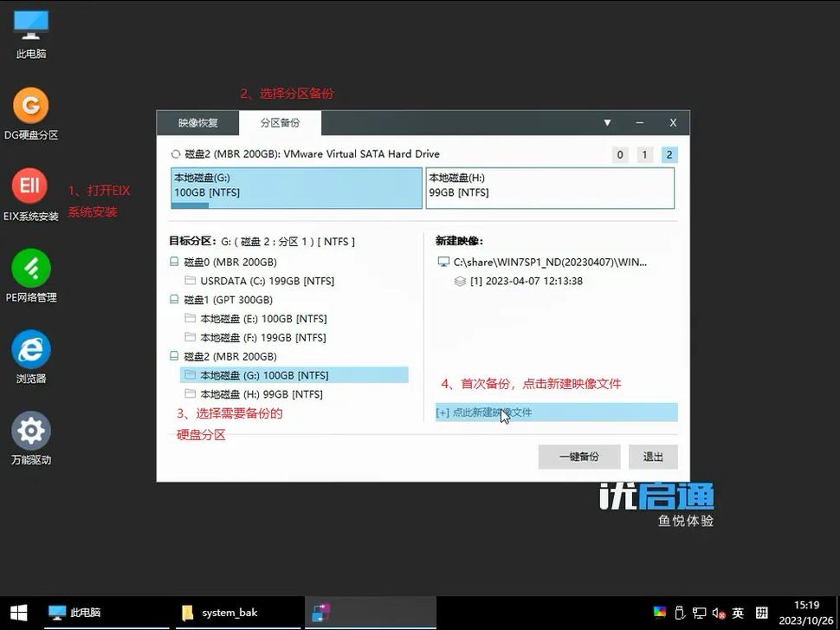This screenshot has height=630, width=840.
Task: Open system_bak taskbar window
Action: [238, 613]
